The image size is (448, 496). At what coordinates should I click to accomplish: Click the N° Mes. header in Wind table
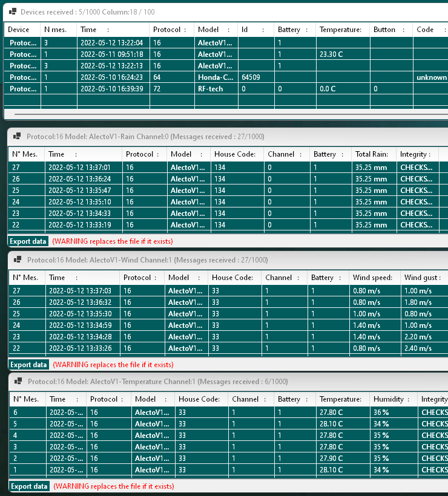tap(27, 278)
